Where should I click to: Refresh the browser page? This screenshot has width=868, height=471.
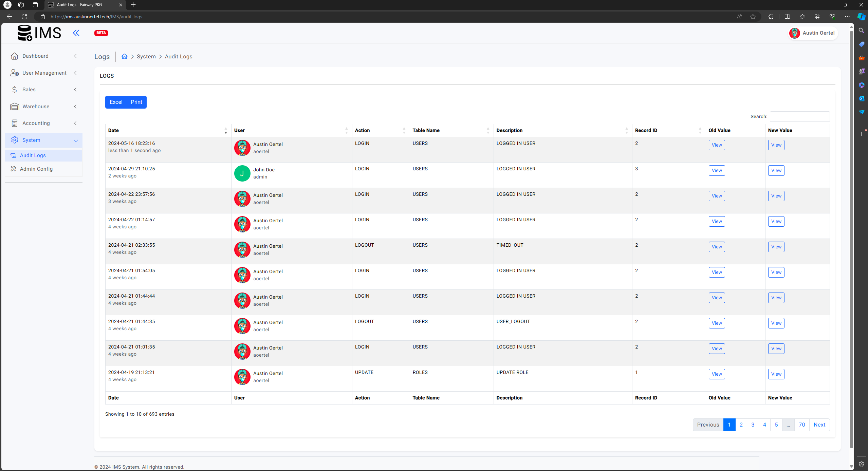point(24,17)
